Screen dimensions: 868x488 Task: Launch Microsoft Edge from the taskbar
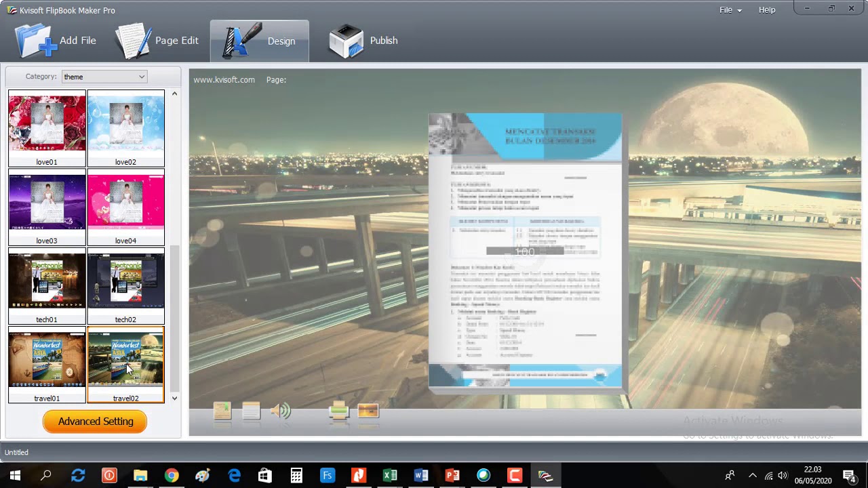[x=234, y=476]
